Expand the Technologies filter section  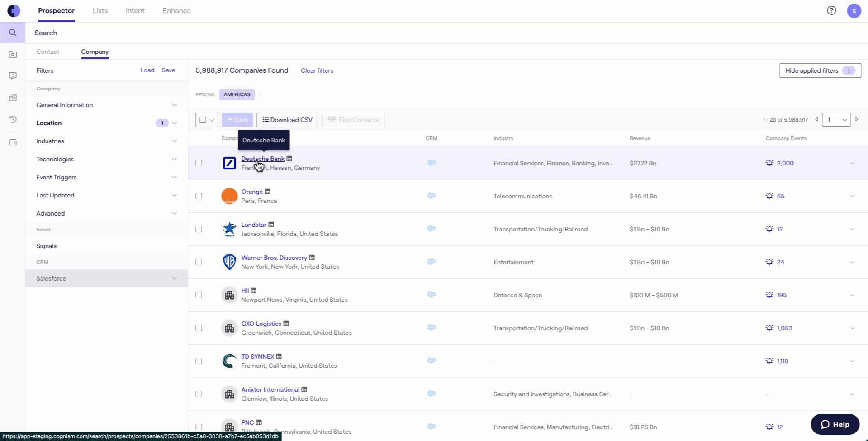pos(106,159)
